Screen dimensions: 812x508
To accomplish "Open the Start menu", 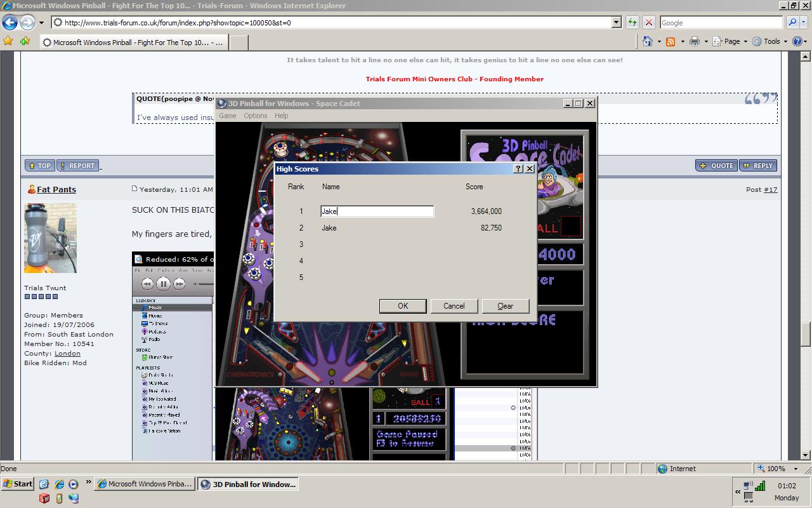I will pos(18,484).
